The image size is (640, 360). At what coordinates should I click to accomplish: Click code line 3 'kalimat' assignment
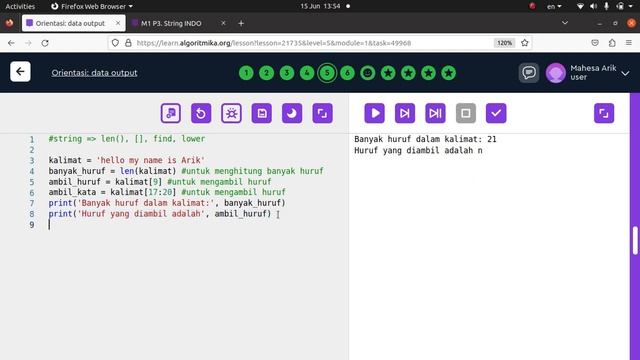tap(127, 160)
